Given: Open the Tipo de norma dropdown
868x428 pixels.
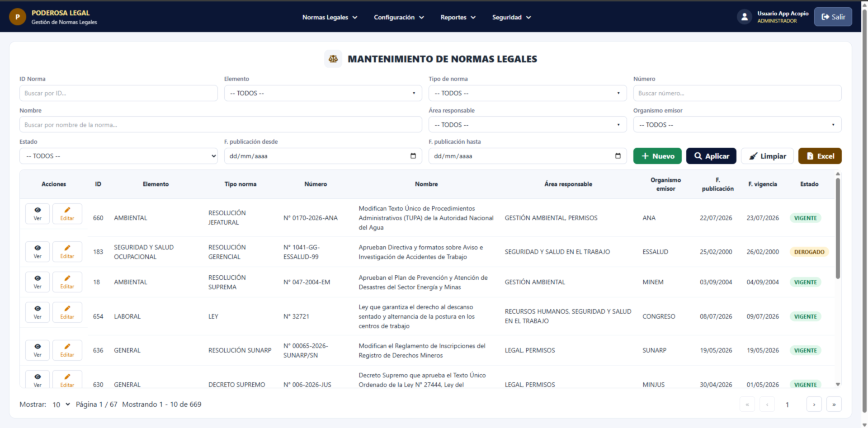Looking at the screenshot, I should pyautogui.click(x=528, y=93).
